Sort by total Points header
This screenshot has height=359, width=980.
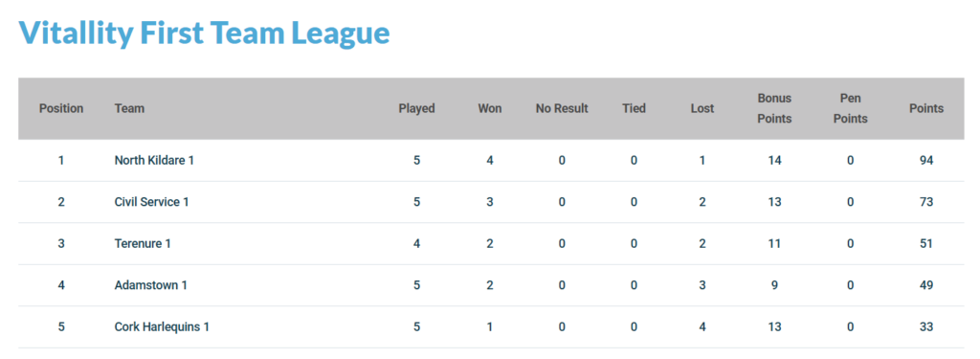coord(926,108)
